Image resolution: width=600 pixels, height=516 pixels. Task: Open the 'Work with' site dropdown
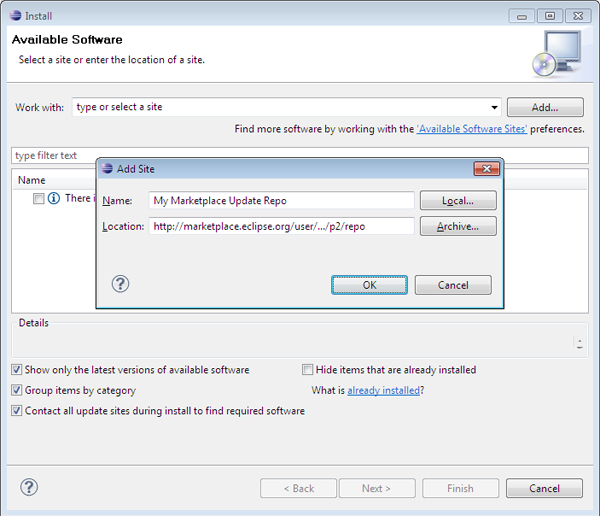point(494,108)
